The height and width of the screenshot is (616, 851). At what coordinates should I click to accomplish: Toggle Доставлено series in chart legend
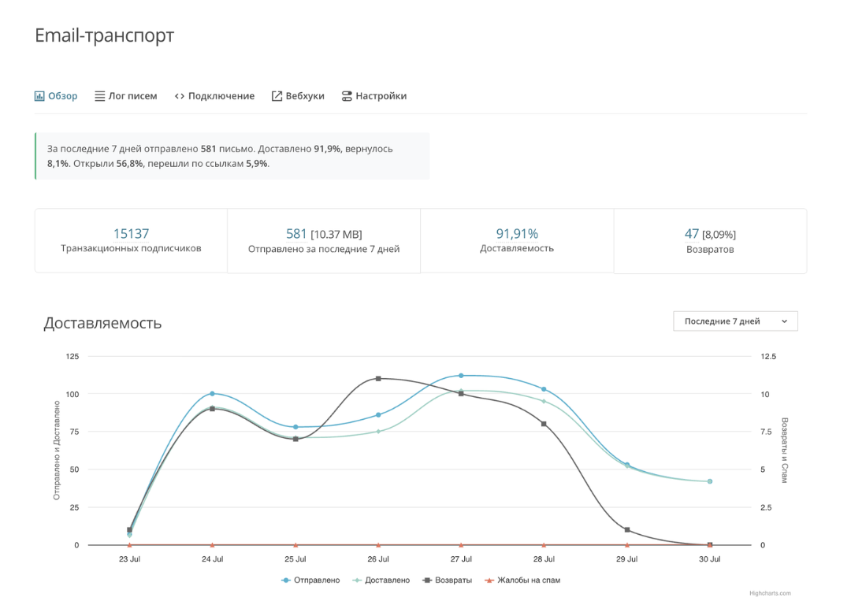pyautogui.click(x=381, y=581)
